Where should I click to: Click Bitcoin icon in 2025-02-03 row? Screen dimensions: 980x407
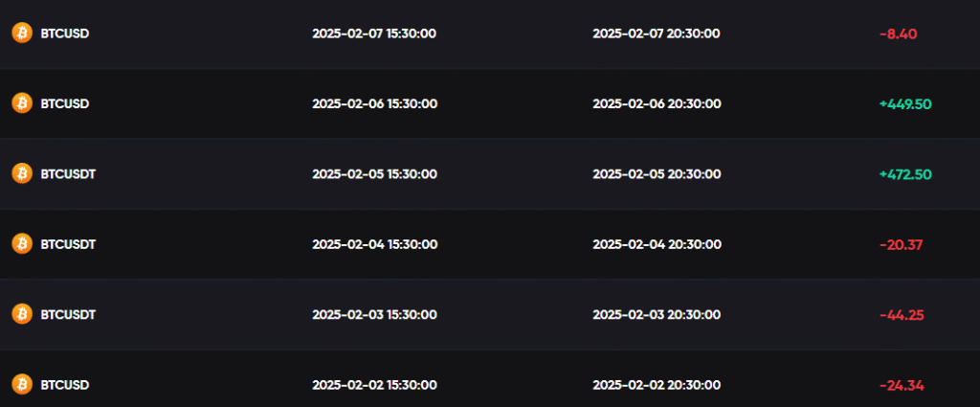pos(22,314)
